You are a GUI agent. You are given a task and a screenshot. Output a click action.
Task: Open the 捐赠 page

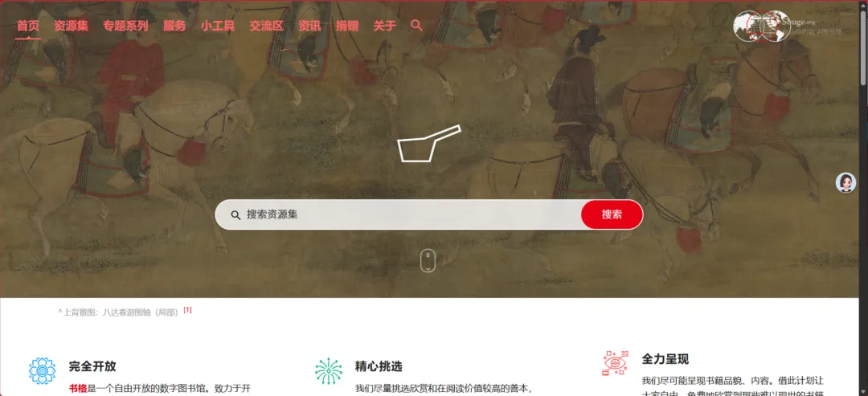pyautogui.click(x=347, y=26)
